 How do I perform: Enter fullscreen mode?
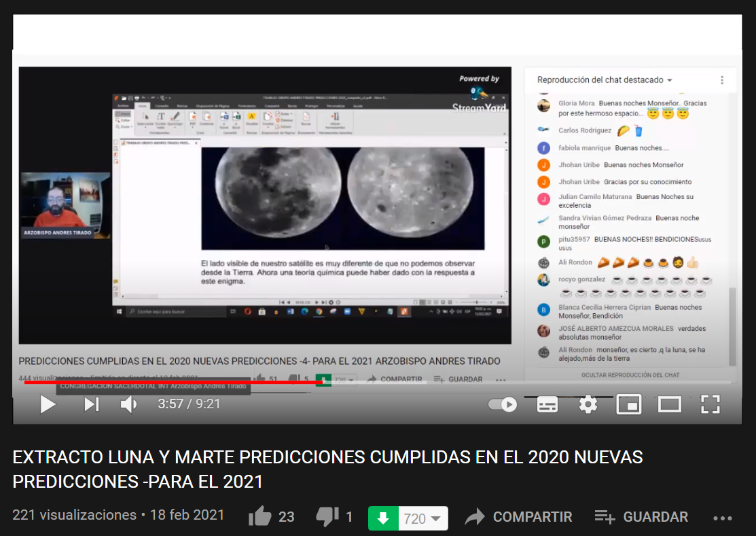click(710, 404)
